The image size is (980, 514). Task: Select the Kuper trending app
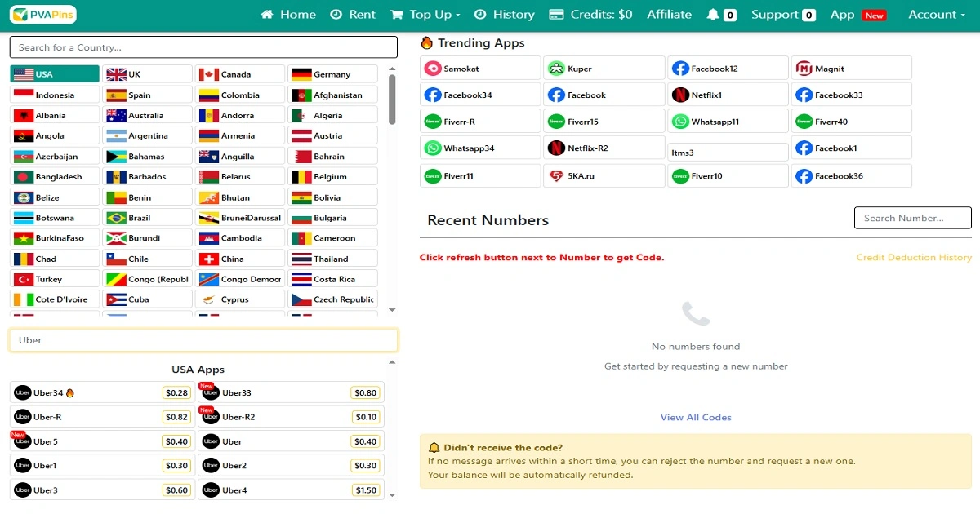point(604,69)
